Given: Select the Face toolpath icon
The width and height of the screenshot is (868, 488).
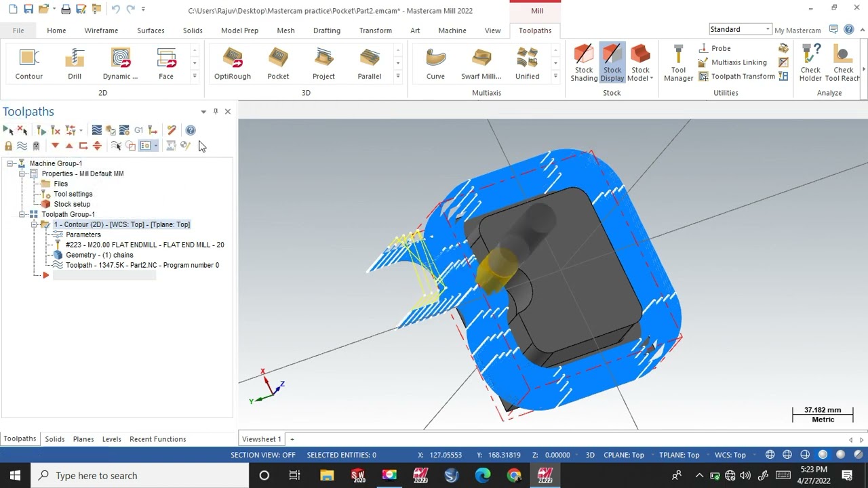Looking at the screenshot, I should 166,64.
